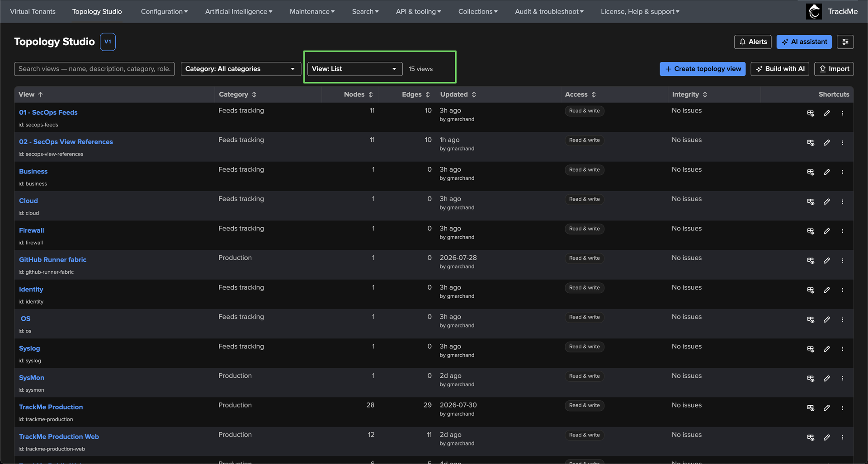Click edit pencil for Firewall row

[x=826, y=231]
